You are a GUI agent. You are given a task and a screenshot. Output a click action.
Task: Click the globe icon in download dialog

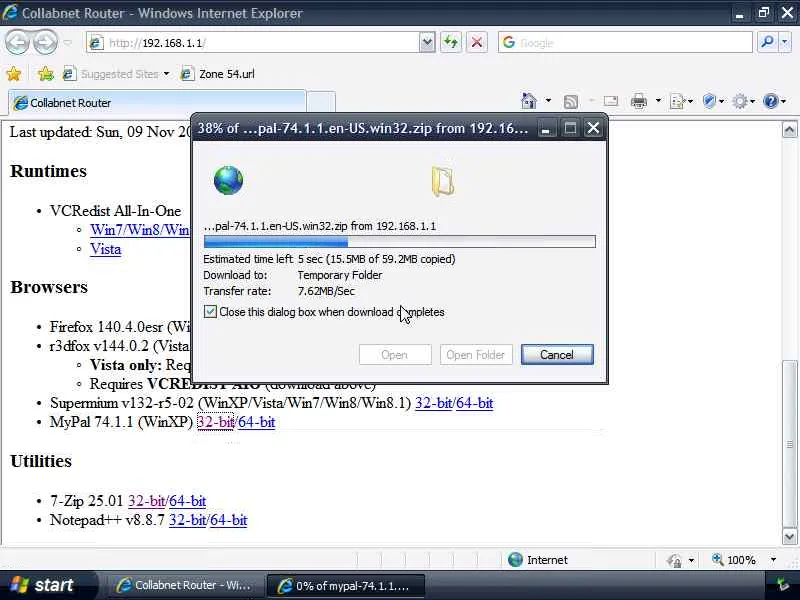(228, 180)
